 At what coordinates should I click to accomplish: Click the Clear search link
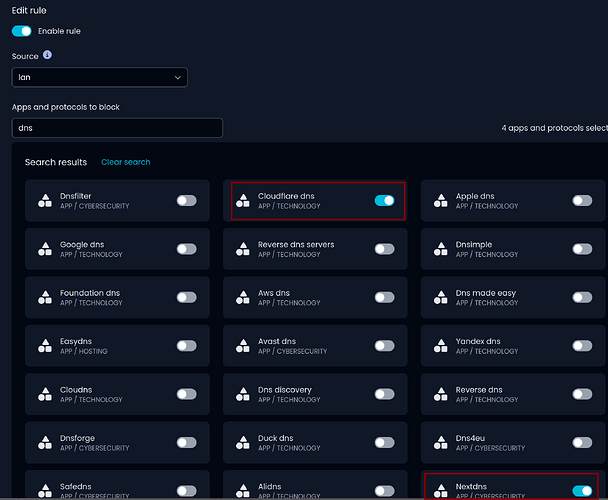click(x=125, y=162)
